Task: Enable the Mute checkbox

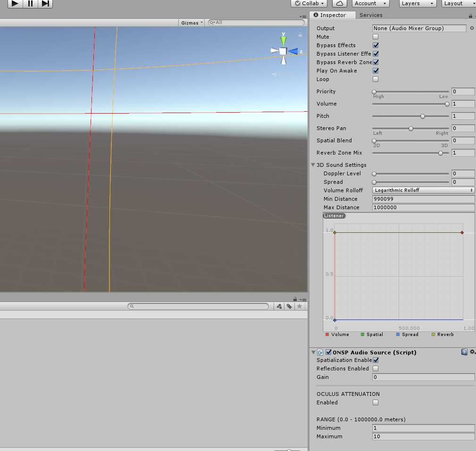Action: (376, 37)
